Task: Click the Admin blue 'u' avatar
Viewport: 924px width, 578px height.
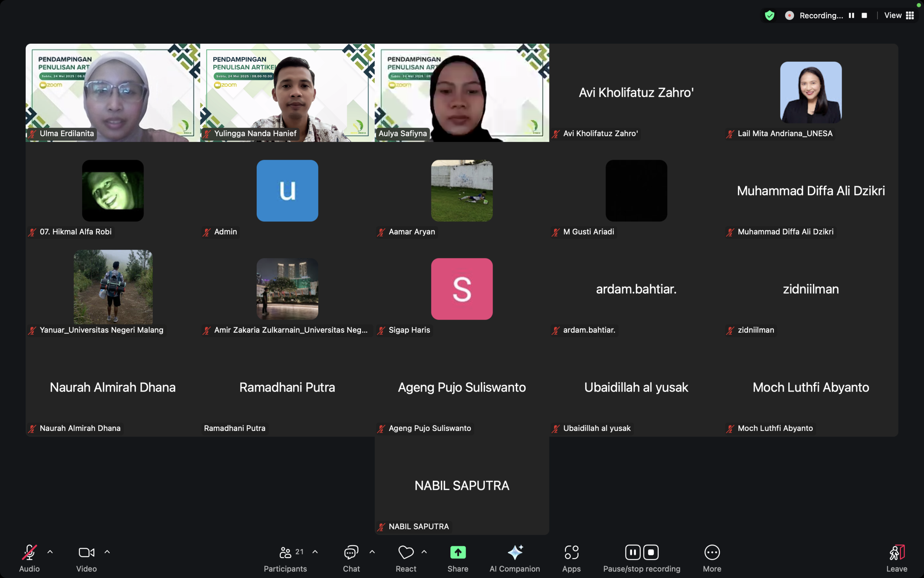Action: pos(287,190)
